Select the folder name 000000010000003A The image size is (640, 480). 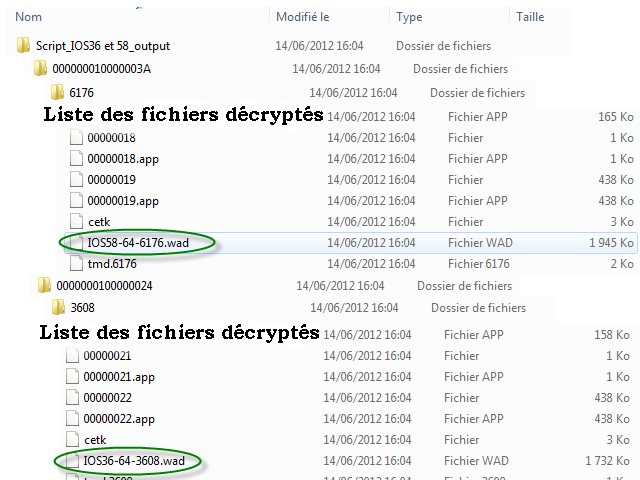click(102, 69)
